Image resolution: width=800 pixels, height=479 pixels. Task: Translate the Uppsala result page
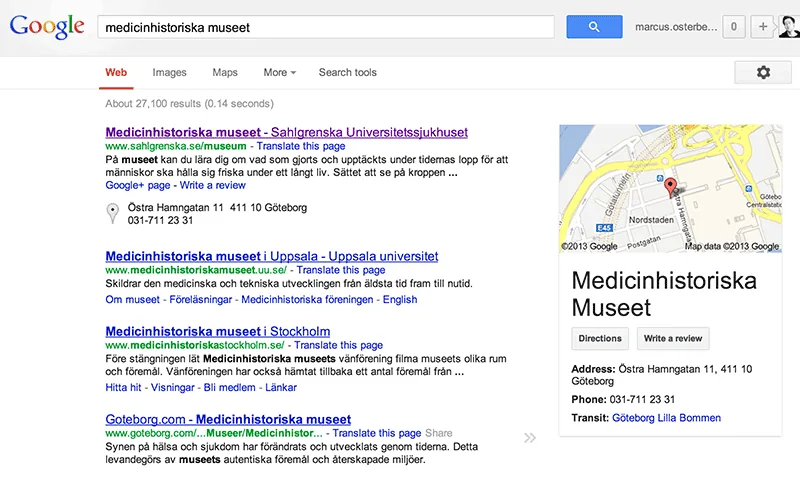pyautogui.click(x=341, y=270)
